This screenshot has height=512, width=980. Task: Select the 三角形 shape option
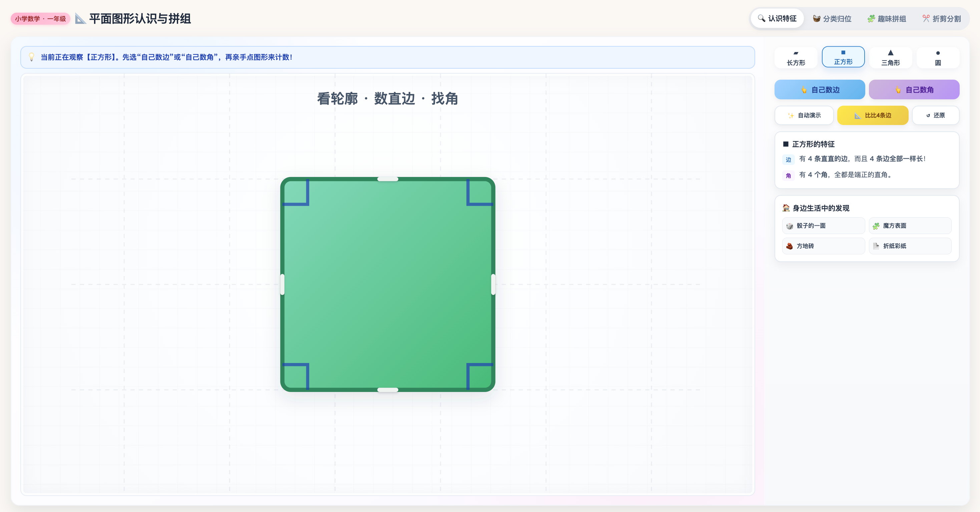click(x=891, y=58)
